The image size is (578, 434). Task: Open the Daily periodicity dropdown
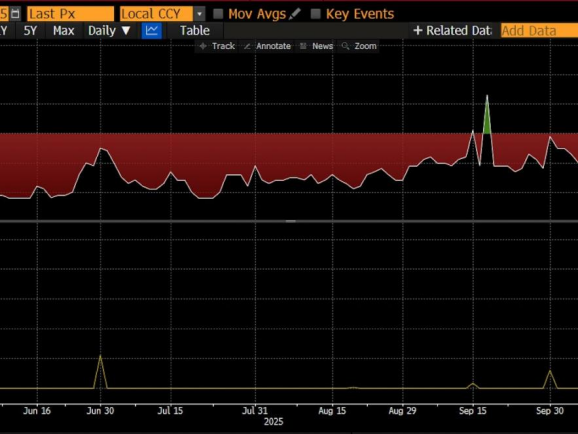pyautogui.click(x=109, y=31)
